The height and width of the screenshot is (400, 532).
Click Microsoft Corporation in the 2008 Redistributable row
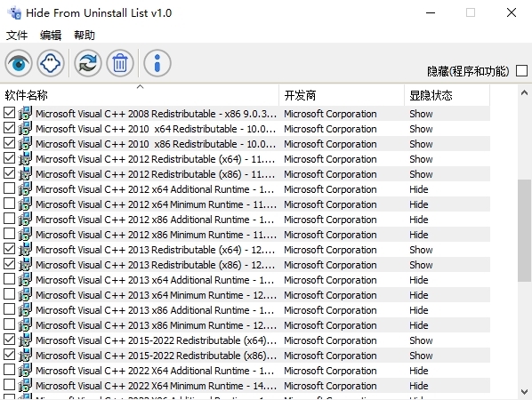click(330, 114)
